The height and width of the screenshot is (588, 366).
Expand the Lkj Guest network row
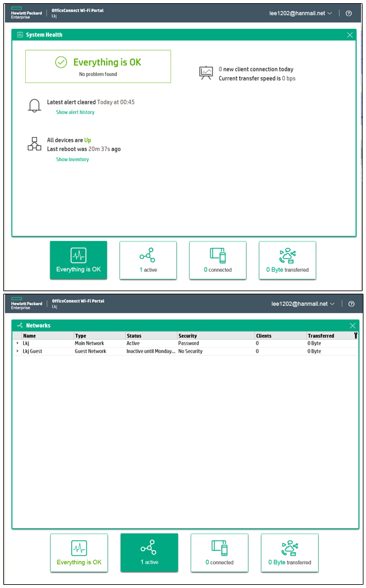point(17,351)
